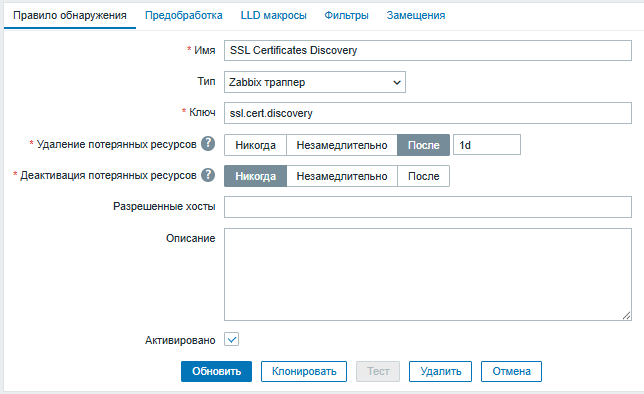Click the Имя field label
The width and height of the screenshot is (644, 394).
pyautogui.click(x=205, y=51)
